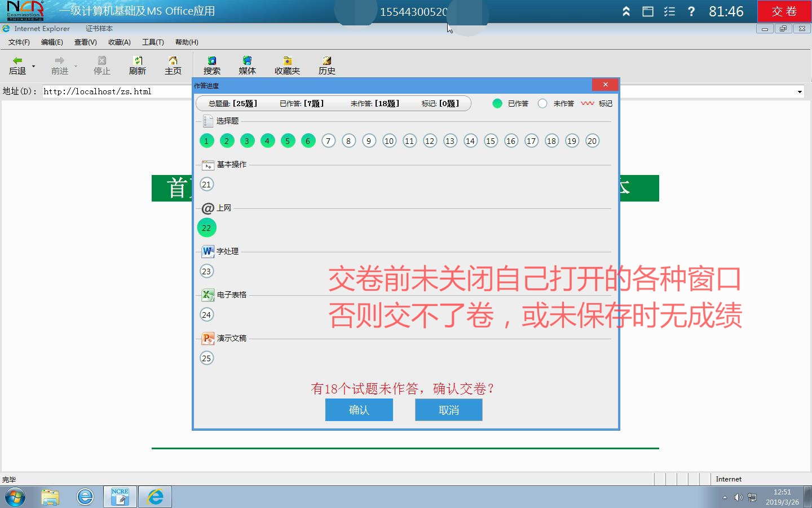The width and height of the screenshot is (812, 508).
Task: Jump to unanswered question 18
Action: point(551,141)
